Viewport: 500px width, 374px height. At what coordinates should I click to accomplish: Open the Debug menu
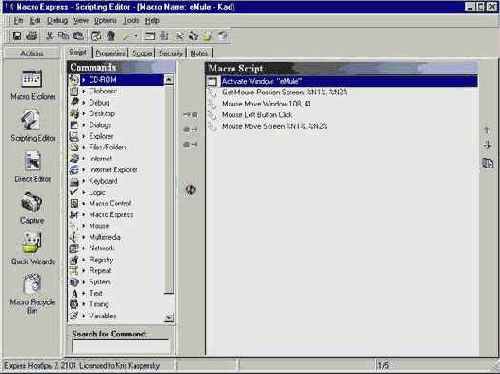click(57, 21)
